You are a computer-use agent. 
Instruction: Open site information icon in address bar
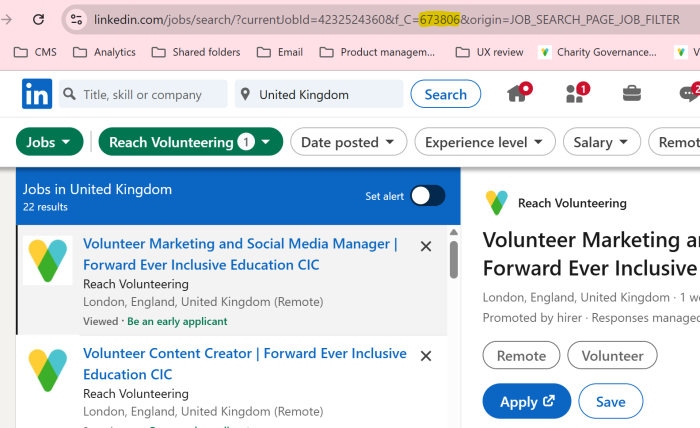tap(76, 20)
